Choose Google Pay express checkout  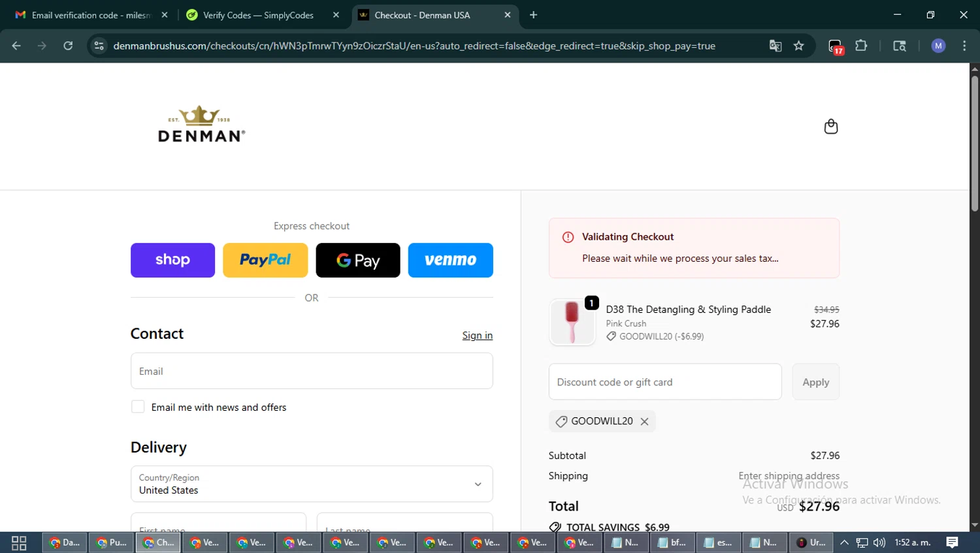[x=358, y=260]
